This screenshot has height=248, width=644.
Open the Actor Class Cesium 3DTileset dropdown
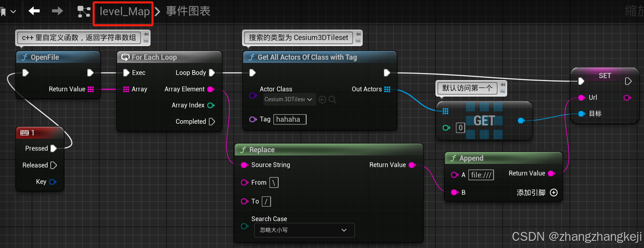tap(289, 99)
